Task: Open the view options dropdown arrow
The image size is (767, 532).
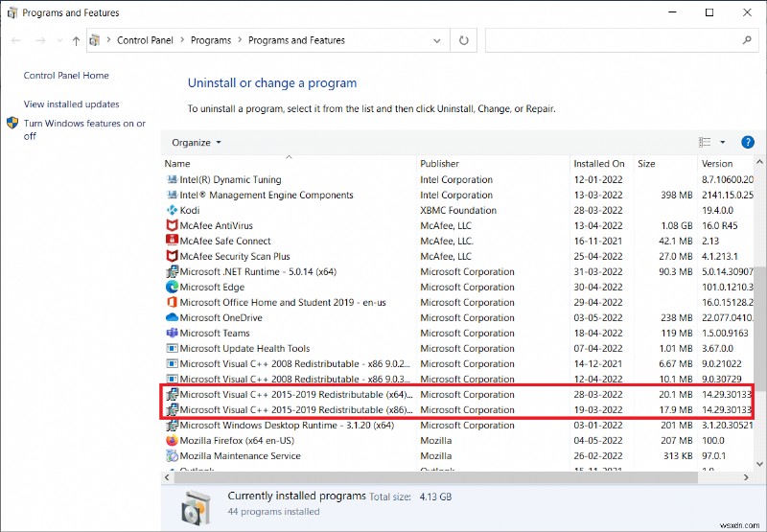Action: (x=723, y=142)
